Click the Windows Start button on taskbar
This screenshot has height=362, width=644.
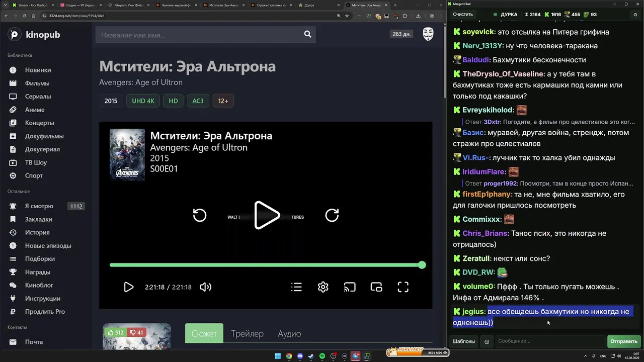(278, 356)
